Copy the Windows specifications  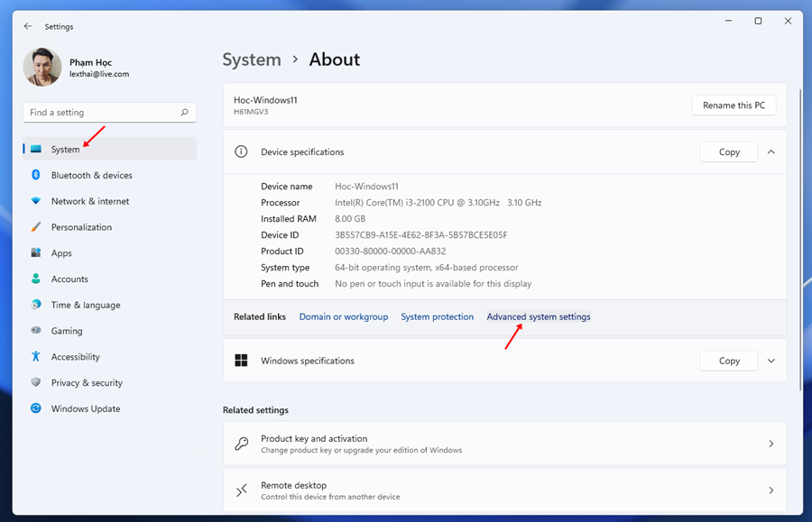pos(729,361)
